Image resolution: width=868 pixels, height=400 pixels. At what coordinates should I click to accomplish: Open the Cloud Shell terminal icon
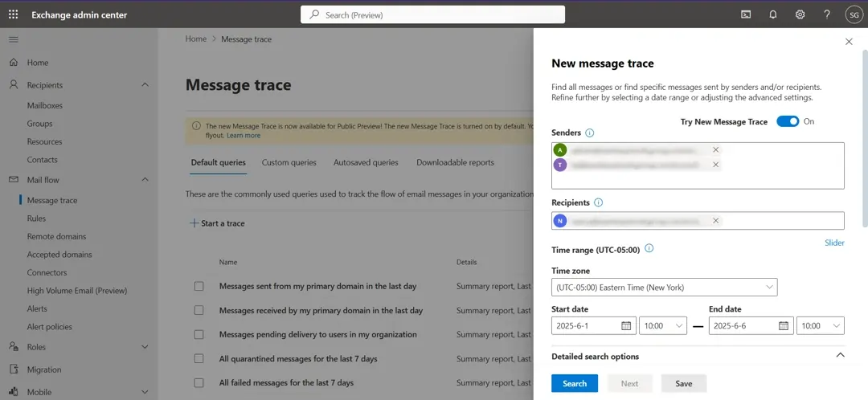(746, 15)
